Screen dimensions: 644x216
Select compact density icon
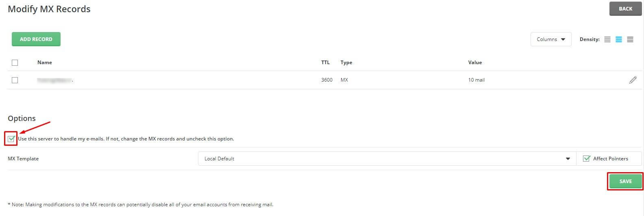[x=607, y=39]
